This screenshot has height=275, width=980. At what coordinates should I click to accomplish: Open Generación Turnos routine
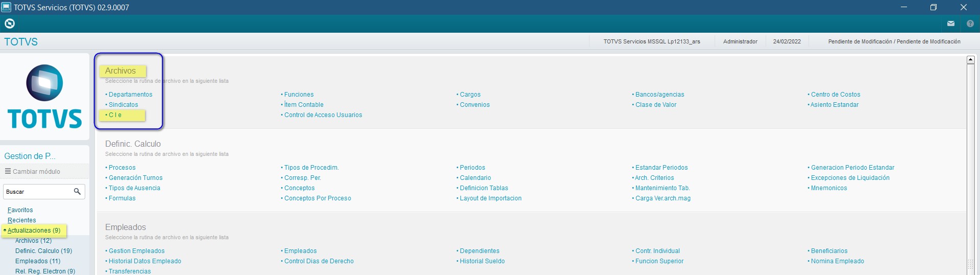pos(136,178)
